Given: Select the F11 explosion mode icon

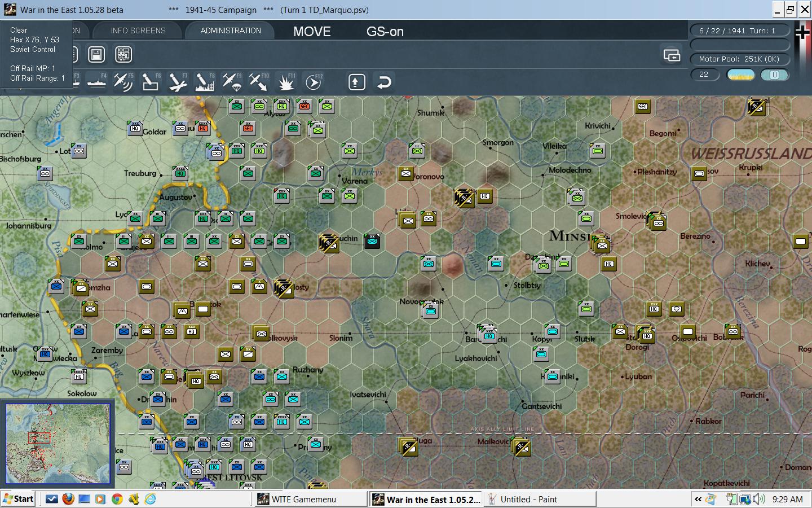Looking at the screenshot, I should click(286, 82).
